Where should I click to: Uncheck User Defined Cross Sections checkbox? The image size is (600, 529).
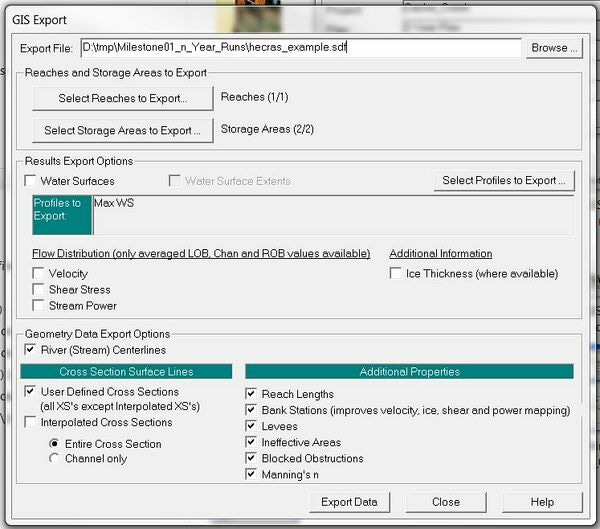[x=30, y=391]
